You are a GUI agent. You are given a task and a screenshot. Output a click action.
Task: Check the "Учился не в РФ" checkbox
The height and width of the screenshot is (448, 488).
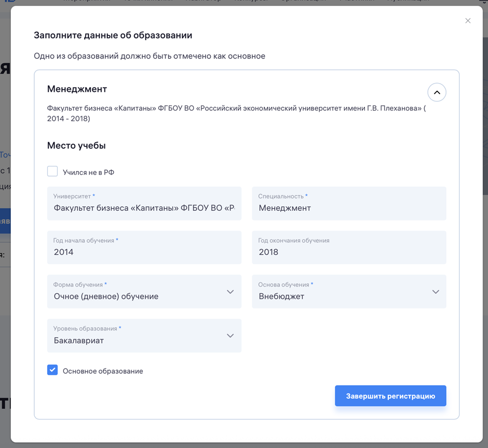(x=52, y=172)
